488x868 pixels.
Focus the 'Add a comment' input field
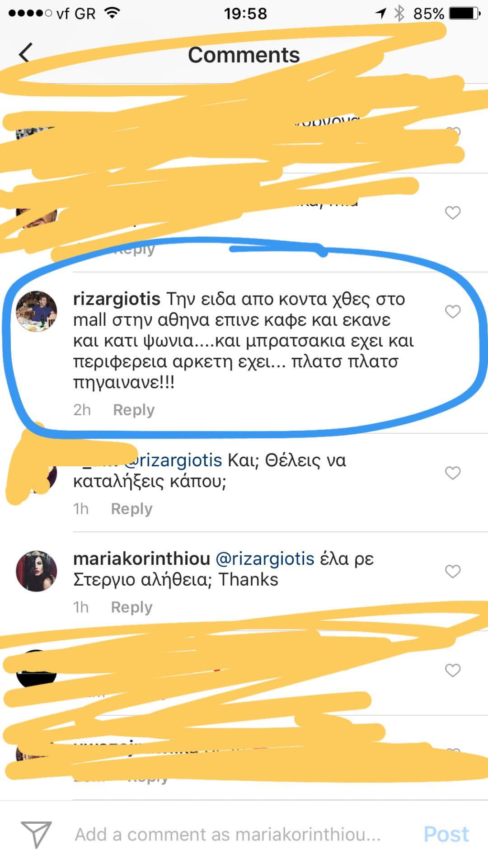tap(228, 835)
